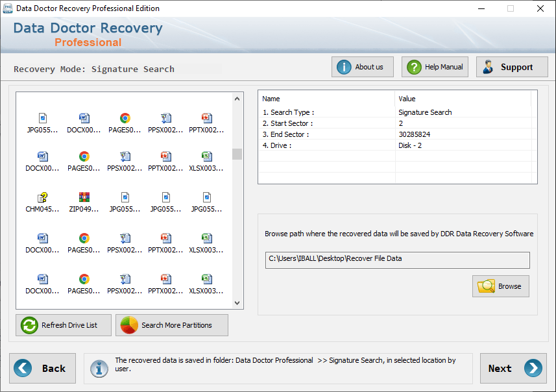Click the 'Signature Search' value cell
This screenshot has width=556, height=392.
[x=425, y=112]
